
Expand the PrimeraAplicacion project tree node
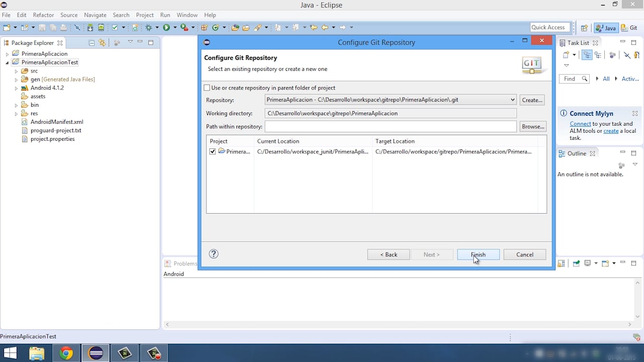(7, 54)
